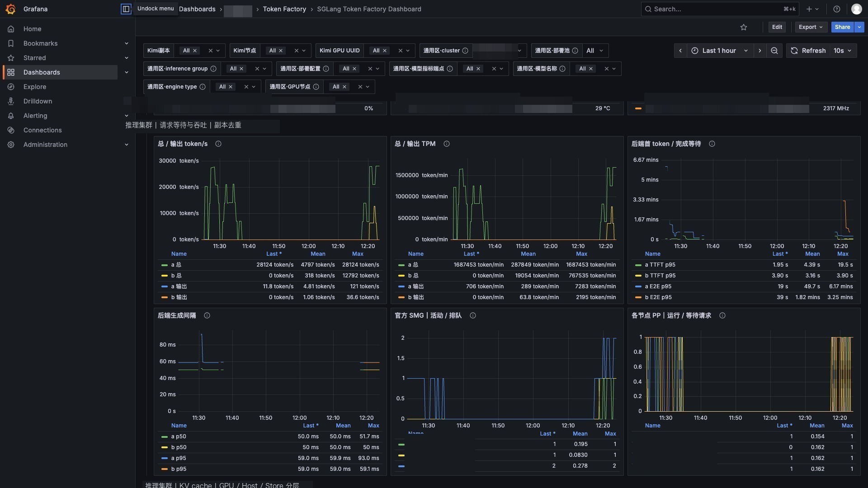Open the 10s refresh interval dropdown

coord(843,51)
